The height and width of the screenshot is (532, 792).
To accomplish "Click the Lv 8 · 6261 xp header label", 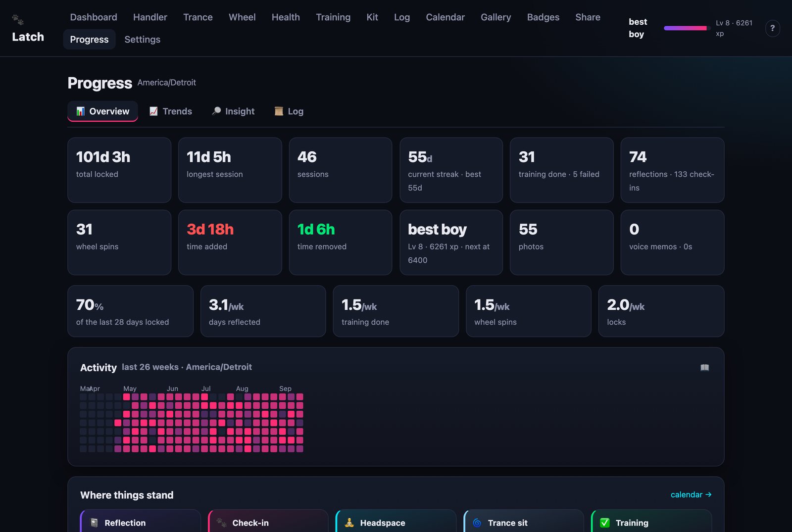I will click(x=734, y=28).
